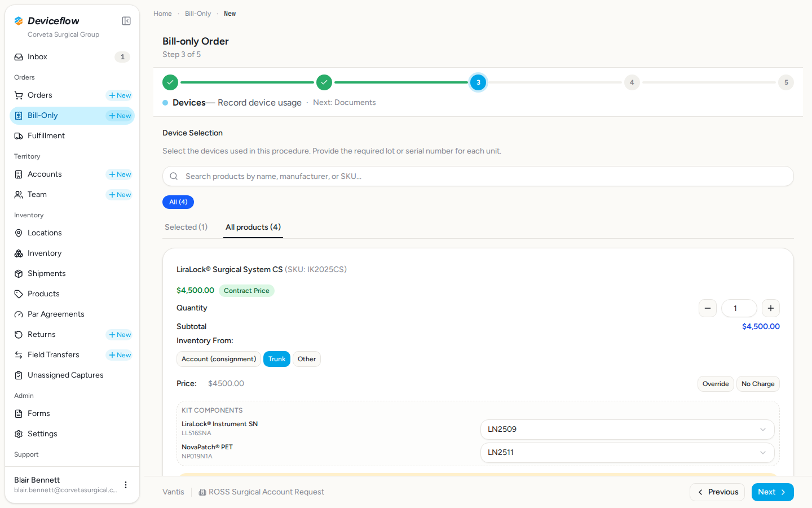Toggle price Override option
This screenshot has height=508, width=812.
coord(716,384)
